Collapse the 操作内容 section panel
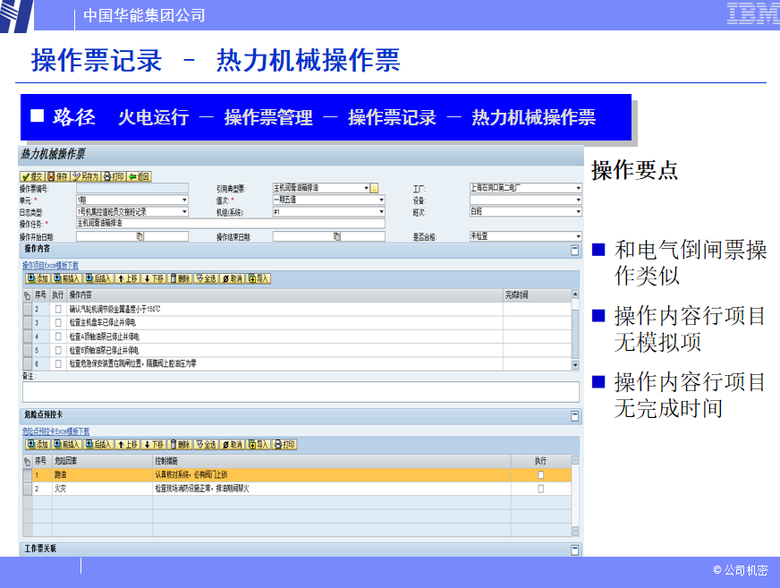 [x=575, y=248]
